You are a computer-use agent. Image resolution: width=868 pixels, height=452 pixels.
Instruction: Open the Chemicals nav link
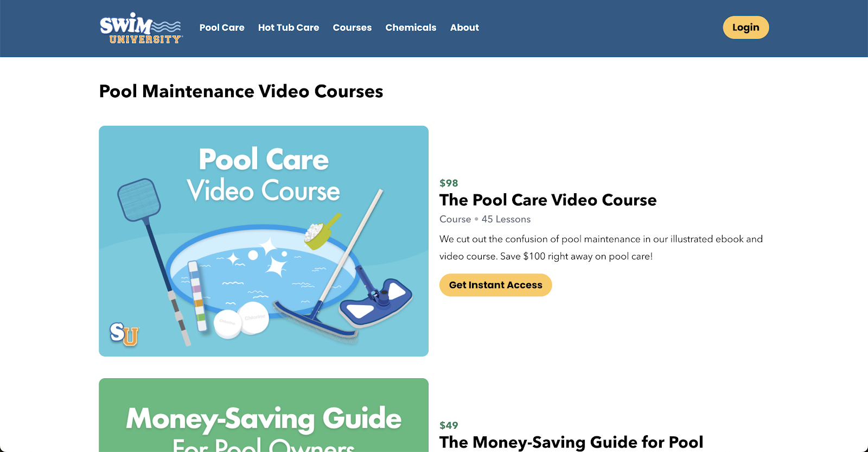coord(411,28)
